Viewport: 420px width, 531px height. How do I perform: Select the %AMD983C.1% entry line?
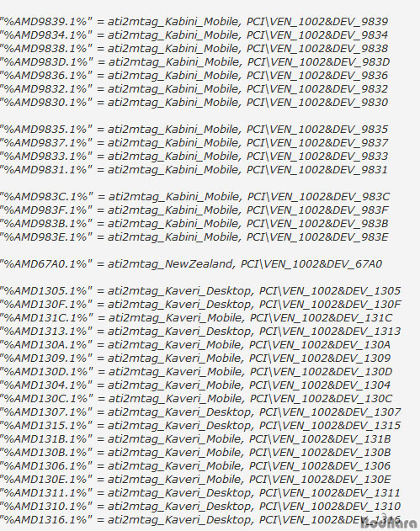click(194, 197)
